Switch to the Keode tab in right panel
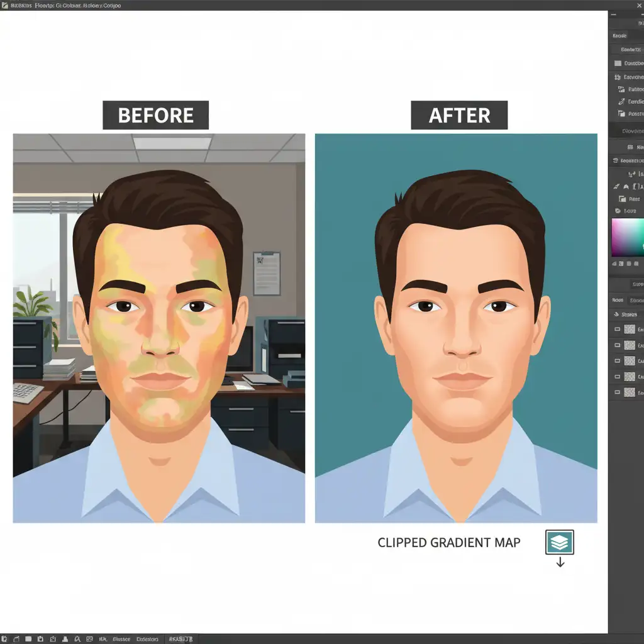The width and height of the screenshot is (644, 644). point(619,36)
